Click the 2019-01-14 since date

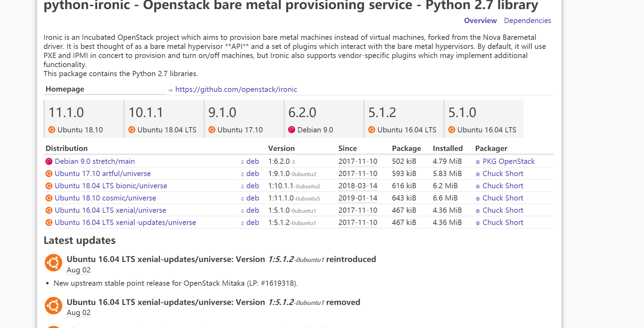click(358, 198)
